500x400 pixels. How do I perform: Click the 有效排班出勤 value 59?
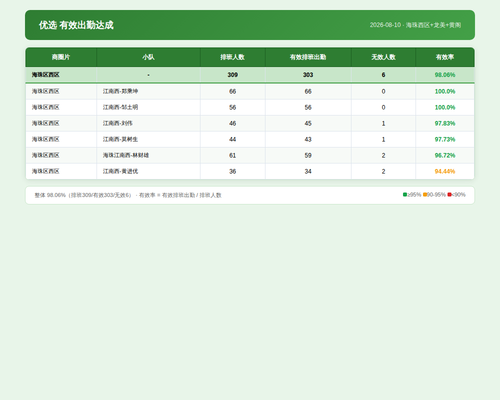[x=308, y=155]
